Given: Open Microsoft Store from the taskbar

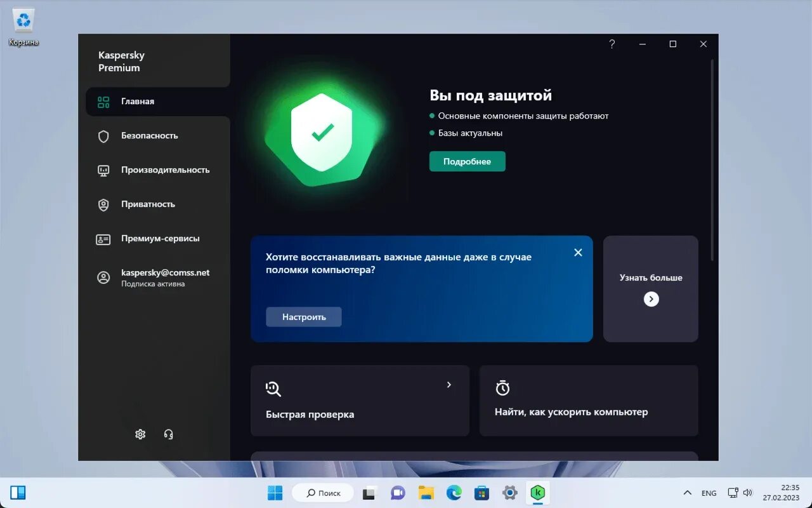Looking at the screenshot, I should click(481, 493).
